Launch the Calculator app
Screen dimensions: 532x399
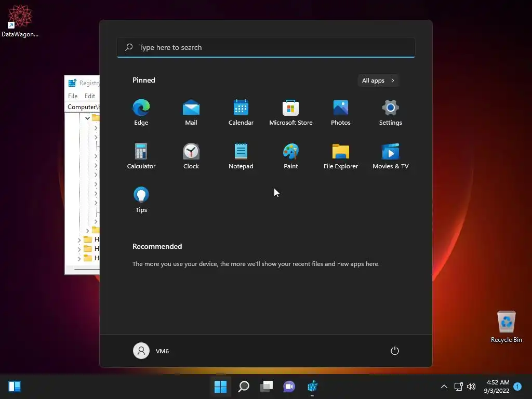141,156
